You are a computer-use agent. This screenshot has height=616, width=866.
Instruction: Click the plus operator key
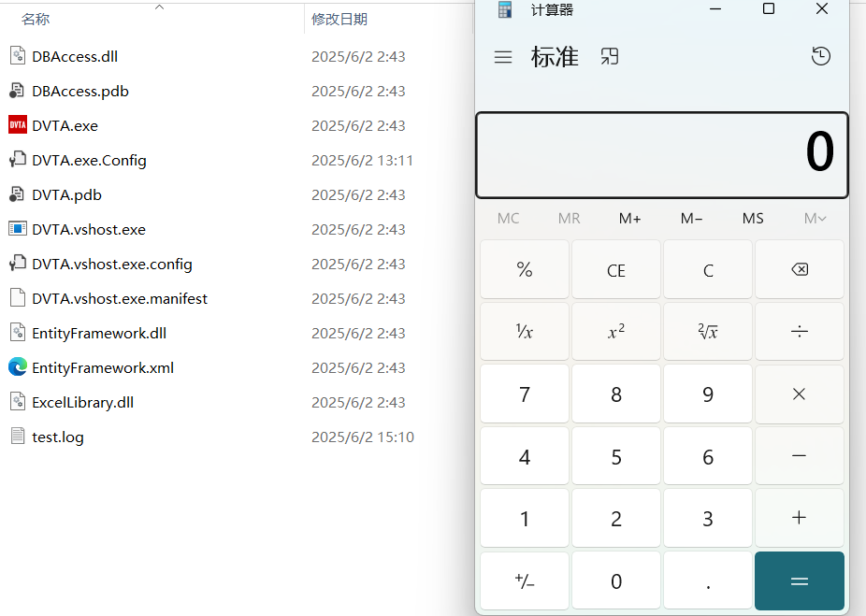800,518
